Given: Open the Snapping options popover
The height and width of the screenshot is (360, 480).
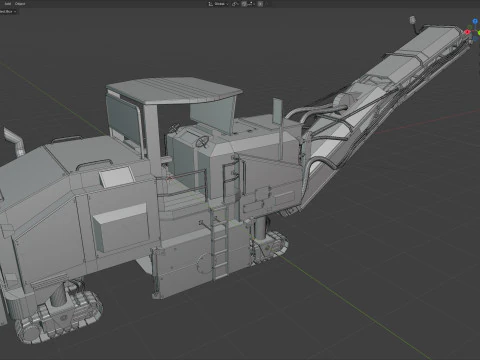Looking at the screenshot, I should [250, 4].
